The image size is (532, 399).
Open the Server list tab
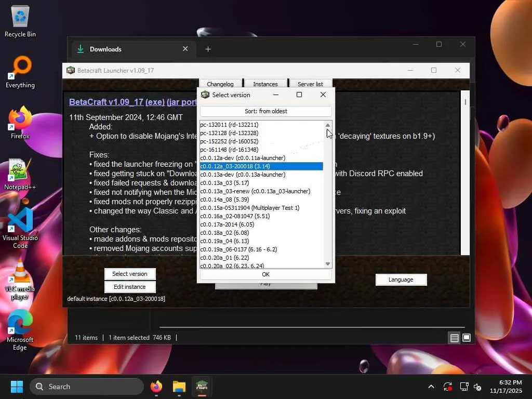311,84
